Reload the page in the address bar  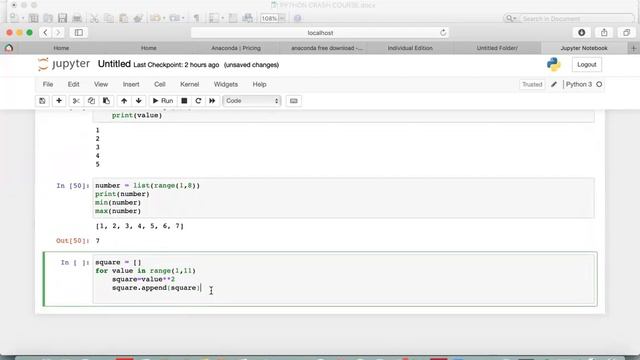(x=443, y=33)
